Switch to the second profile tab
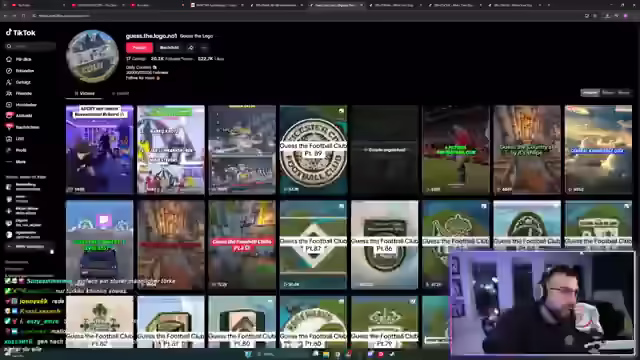Screen dimensions: 640x360 (x=120, y=93)
